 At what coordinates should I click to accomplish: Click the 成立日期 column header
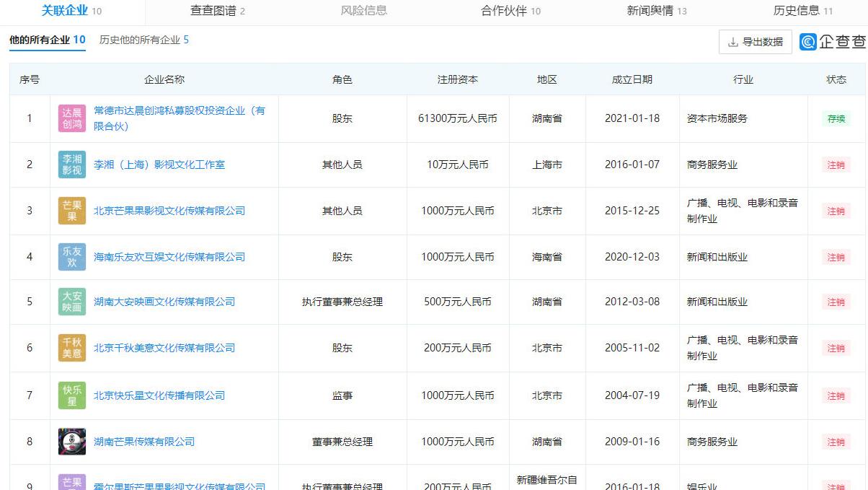632,79
